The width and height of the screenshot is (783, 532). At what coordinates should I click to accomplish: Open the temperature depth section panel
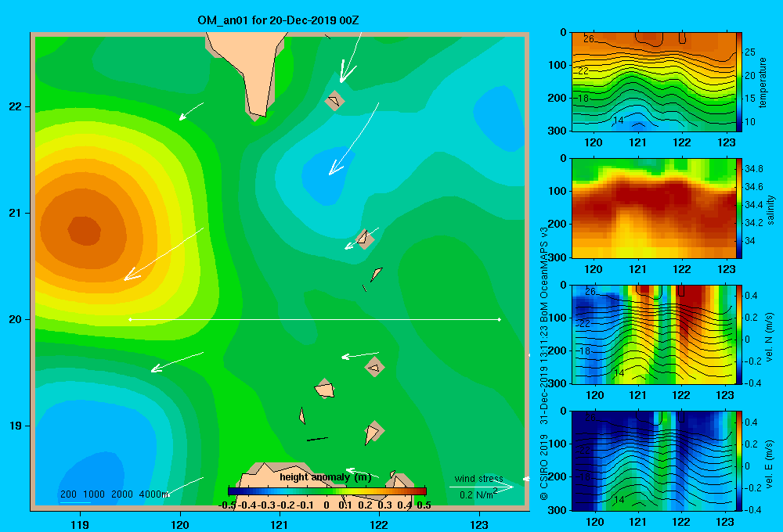coord(654,82)
